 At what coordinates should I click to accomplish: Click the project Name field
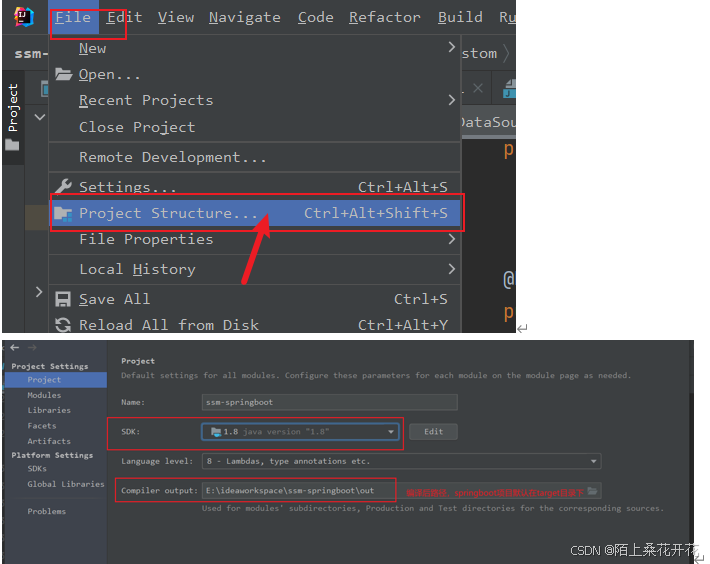click(330, 402)
